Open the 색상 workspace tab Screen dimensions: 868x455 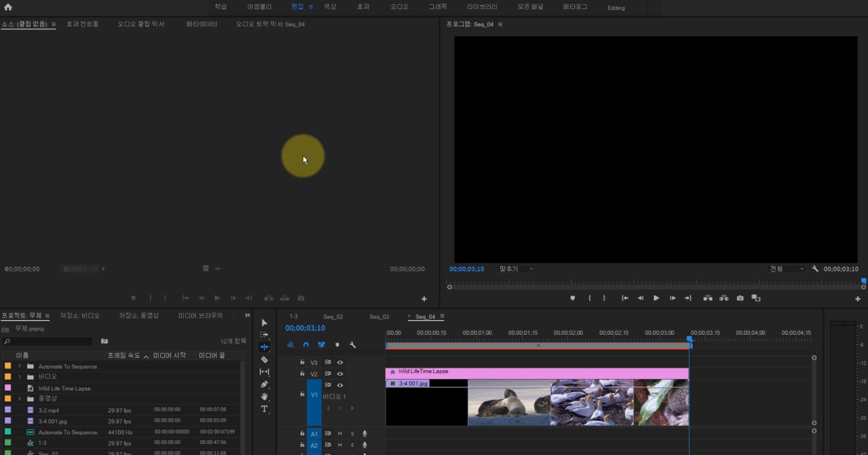click(x=330, y=7)
